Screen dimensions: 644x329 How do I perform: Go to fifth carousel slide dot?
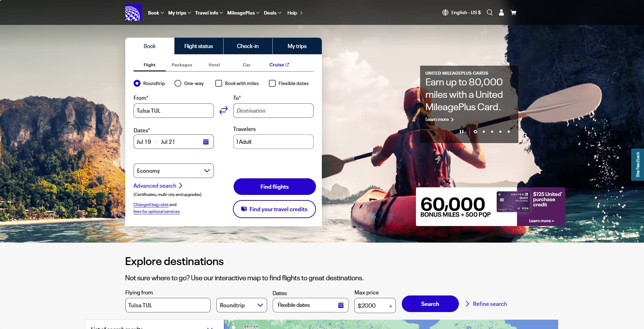tap(509, 132)
